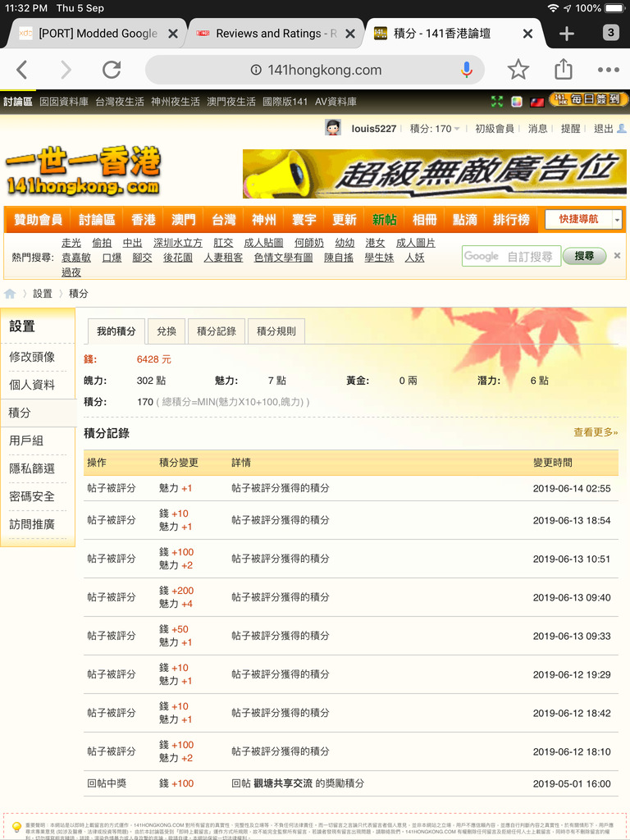The width and height of the screenshot is (630, 840).
Task: Click the Taiwan flag language icon
Action: point(537,102)
